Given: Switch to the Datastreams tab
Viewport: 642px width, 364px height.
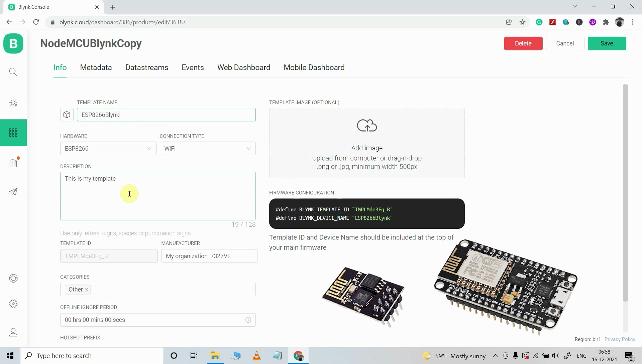Looking at the screenshot, I should pyautogui.click(x=147, y=67).
